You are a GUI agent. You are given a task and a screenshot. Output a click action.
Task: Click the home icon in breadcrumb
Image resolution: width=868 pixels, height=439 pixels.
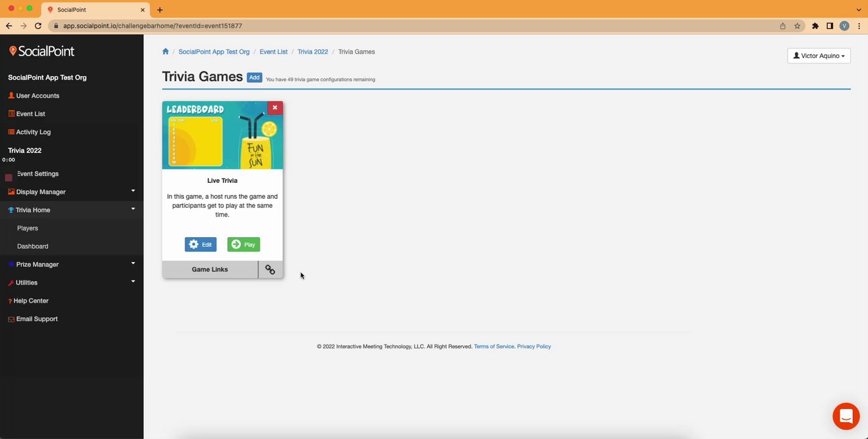point(165,51)
